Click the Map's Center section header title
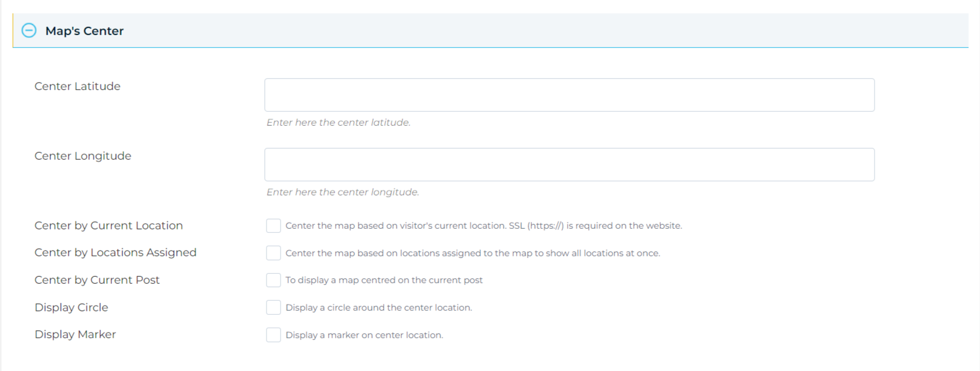Screen dimensions: 980x371 pos(84,31)
